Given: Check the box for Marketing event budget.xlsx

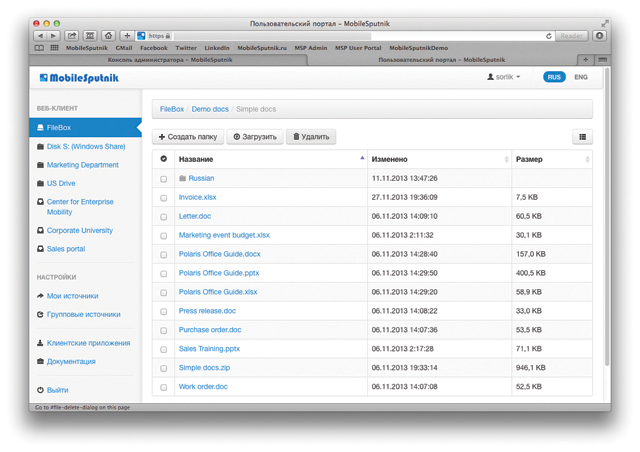Looking at the screenshot, I should coord(163,236).
